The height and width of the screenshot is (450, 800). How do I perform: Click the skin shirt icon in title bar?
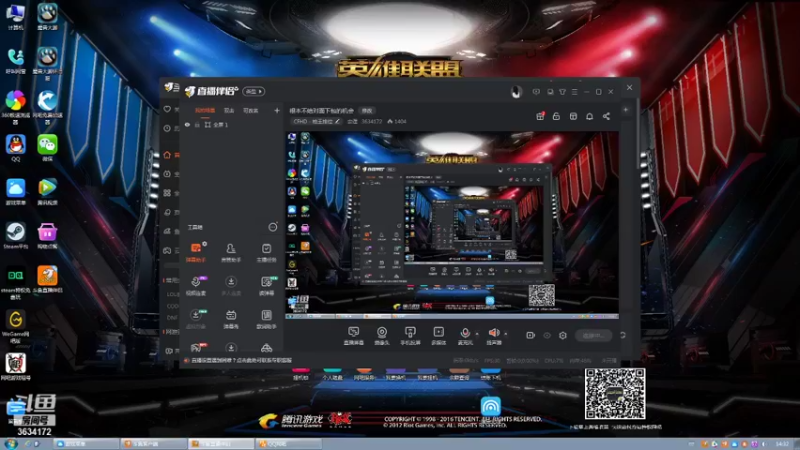coord(562,92)
